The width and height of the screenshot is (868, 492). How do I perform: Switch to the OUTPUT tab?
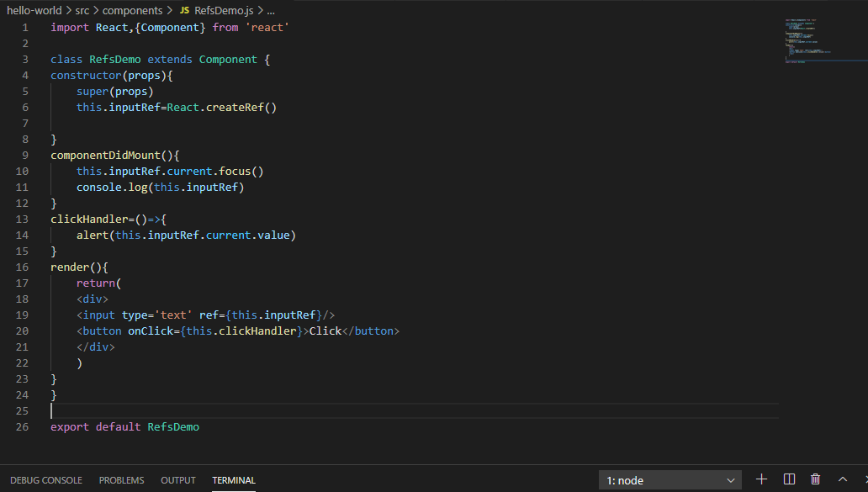[x=177, y=480]
